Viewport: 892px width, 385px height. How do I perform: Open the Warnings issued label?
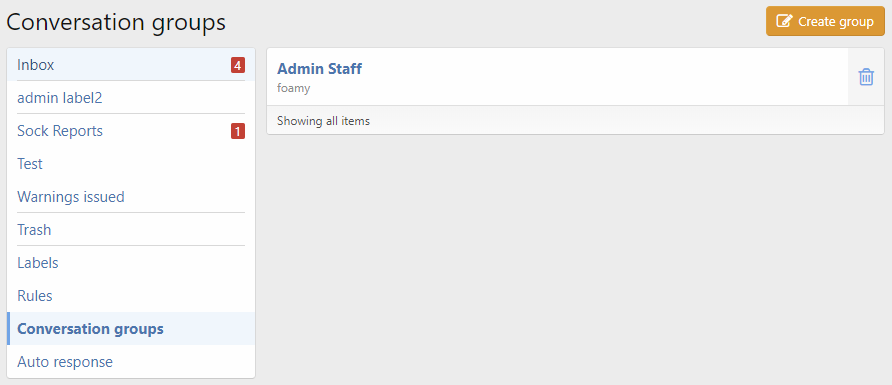(131, 197)
